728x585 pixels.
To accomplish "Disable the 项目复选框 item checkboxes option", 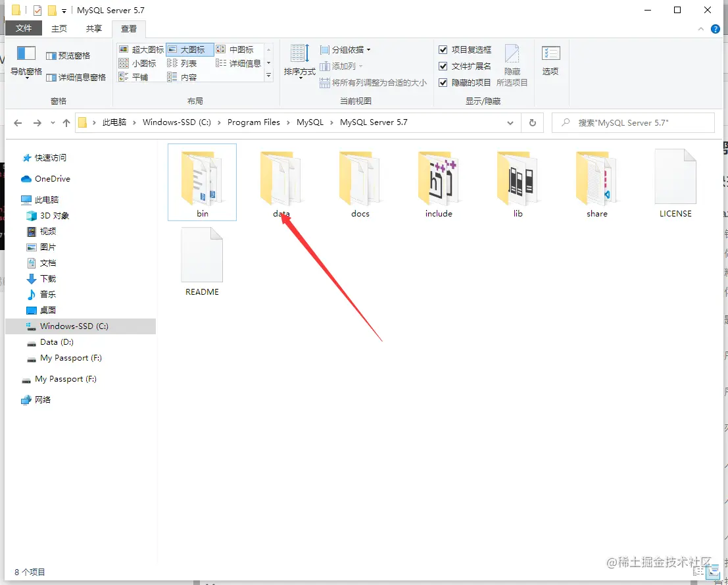I will click(443, 49).
